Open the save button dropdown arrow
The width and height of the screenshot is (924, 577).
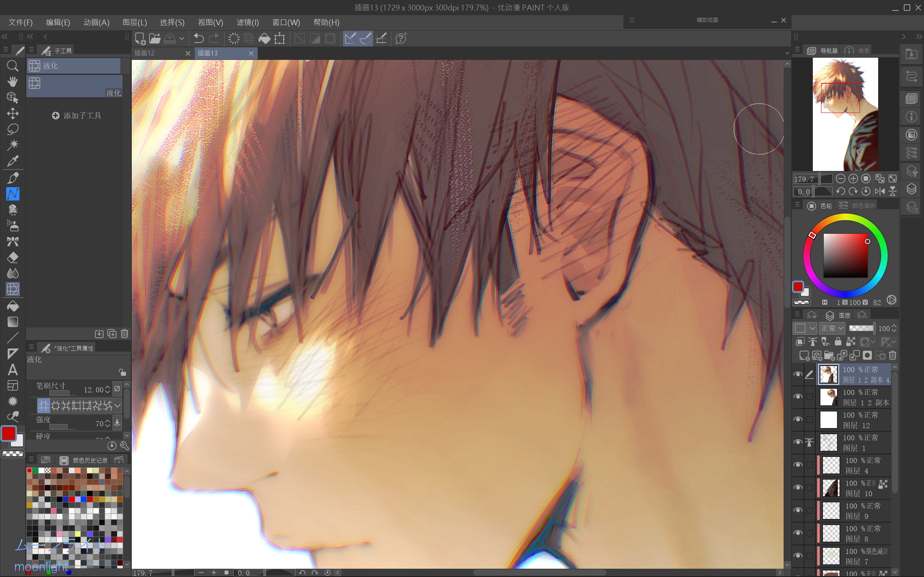182,39
